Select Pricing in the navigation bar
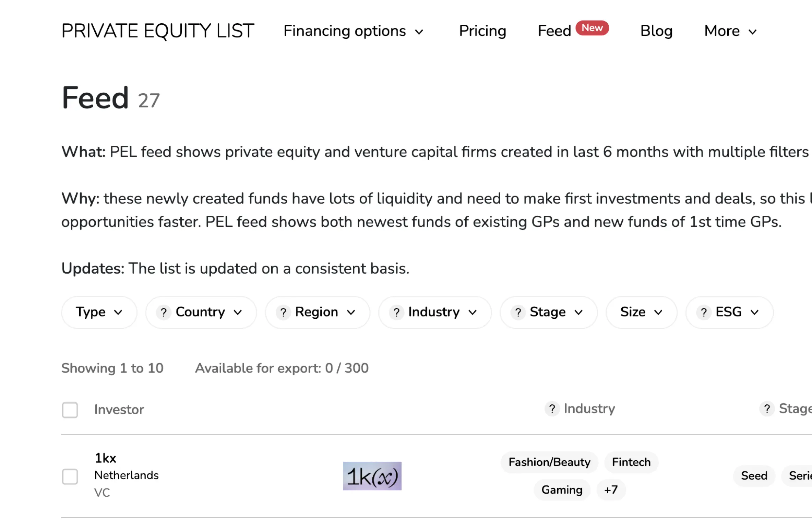This screenshot has height=531, width=812. 482,31
